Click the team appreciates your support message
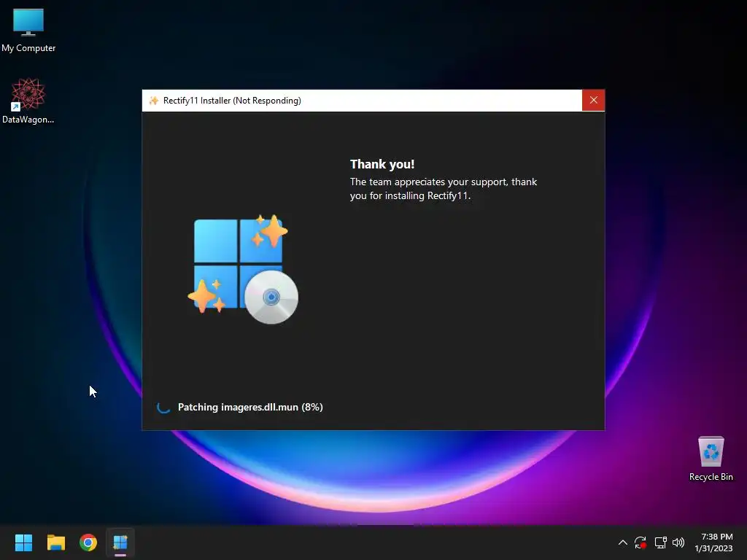Screen dimensions: 747x560 coord(443,189)
